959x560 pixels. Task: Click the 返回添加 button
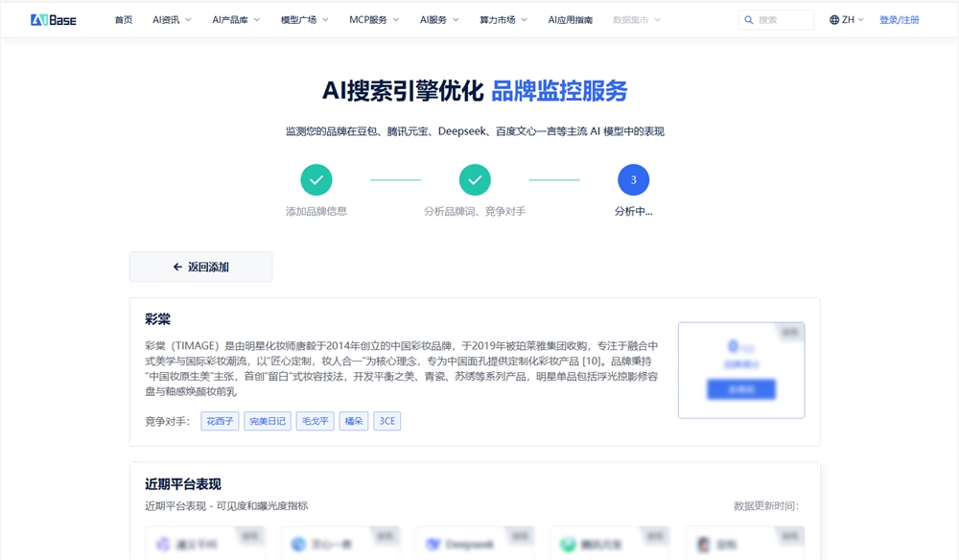200,267
